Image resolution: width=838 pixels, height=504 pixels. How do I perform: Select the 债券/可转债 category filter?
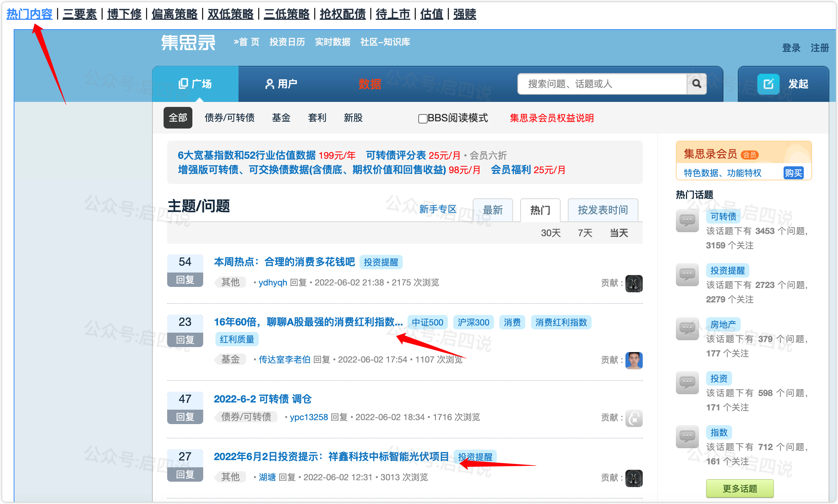(x=229, y=118)
